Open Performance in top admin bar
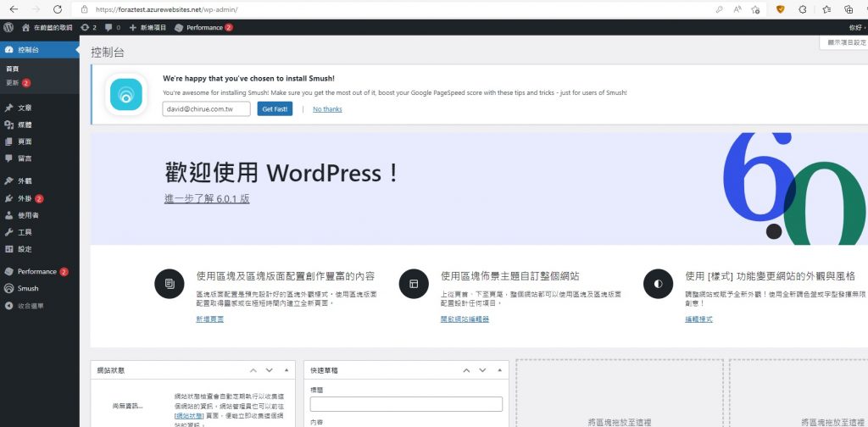 203,27
